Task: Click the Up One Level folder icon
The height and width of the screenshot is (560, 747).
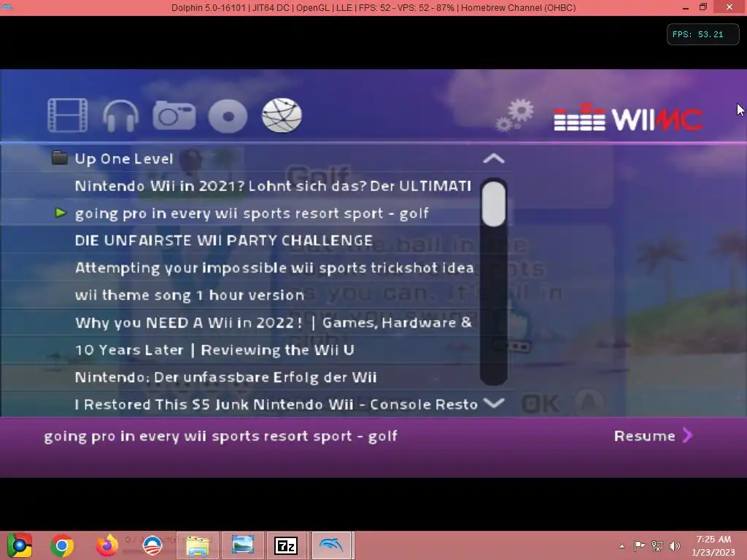Action: tap(59, 157)
